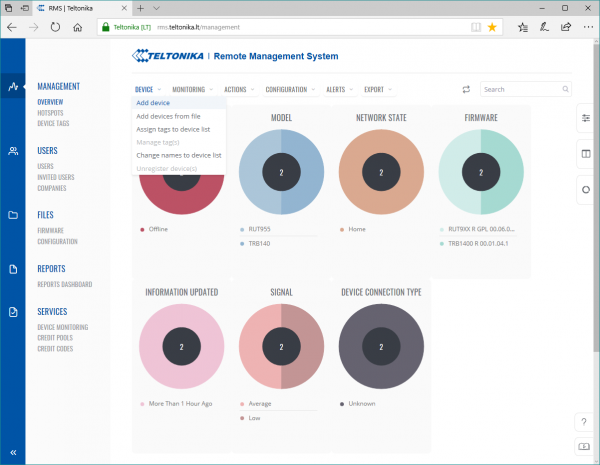Go to browser home page icon

point(78,27)
